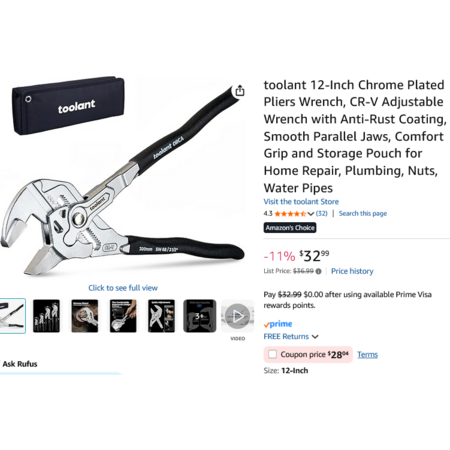The image size is (450, 450).
Task: Open the Amazon's Choice badge
Action: tap(290, 228)
